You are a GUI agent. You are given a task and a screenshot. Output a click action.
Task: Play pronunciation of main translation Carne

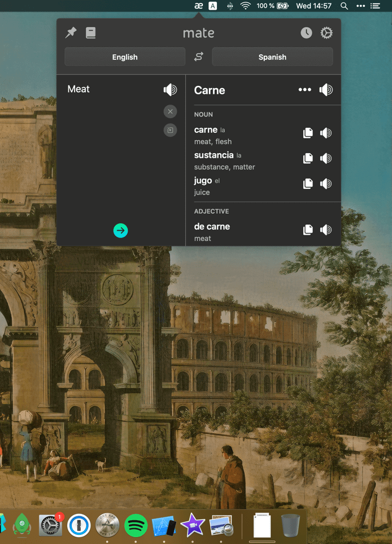[326, 90]
